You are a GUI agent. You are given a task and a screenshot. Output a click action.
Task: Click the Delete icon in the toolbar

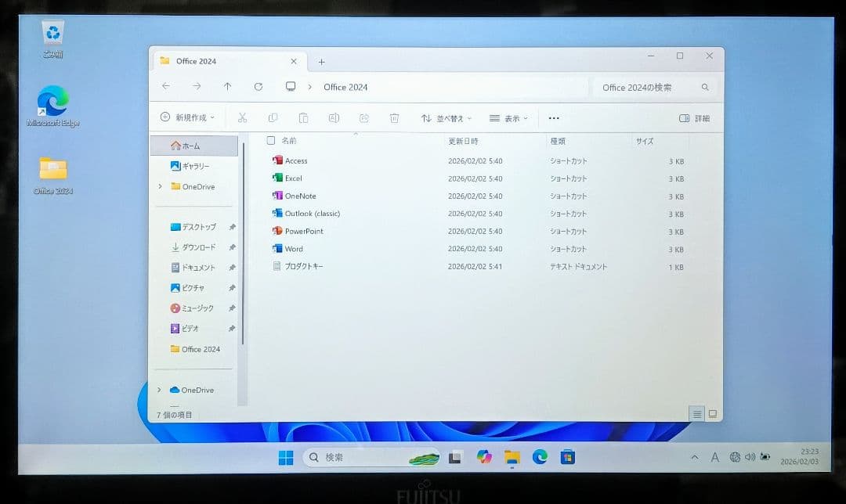(x=394, y=117)
